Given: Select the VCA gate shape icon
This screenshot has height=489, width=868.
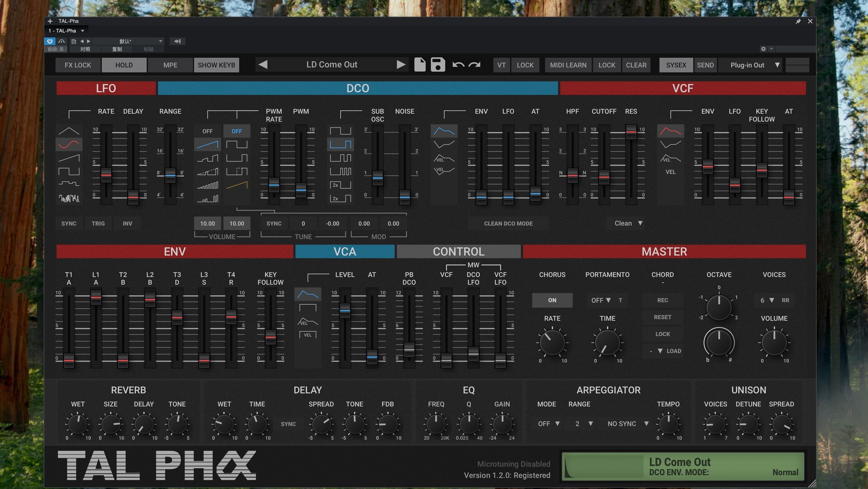Looking at the screenshot, I should [308, 308].
